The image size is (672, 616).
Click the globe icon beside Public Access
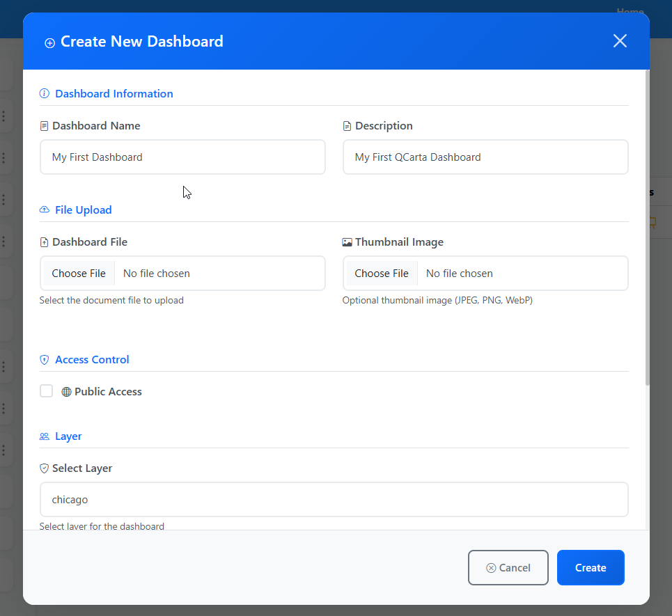coord(66,392)
